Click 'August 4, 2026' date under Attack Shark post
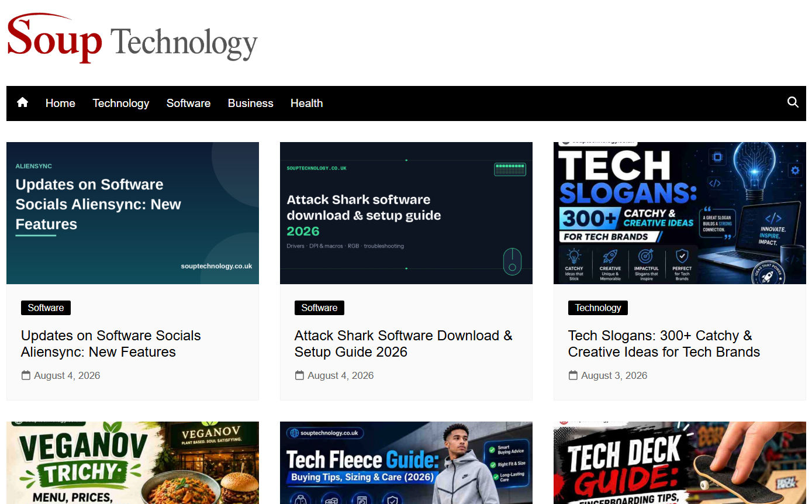This screenshot has height=504, width=812. point(341,376)
